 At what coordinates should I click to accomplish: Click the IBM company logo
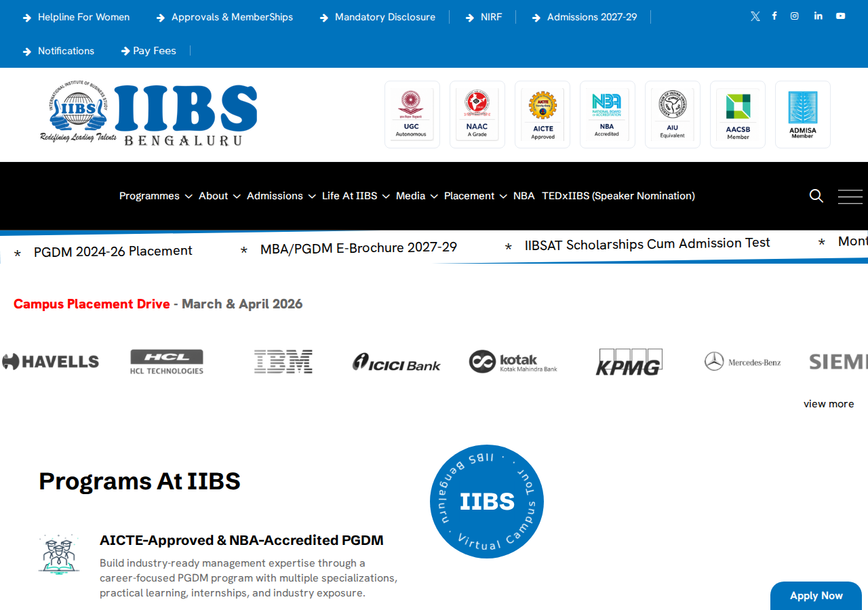pos(283,362)
